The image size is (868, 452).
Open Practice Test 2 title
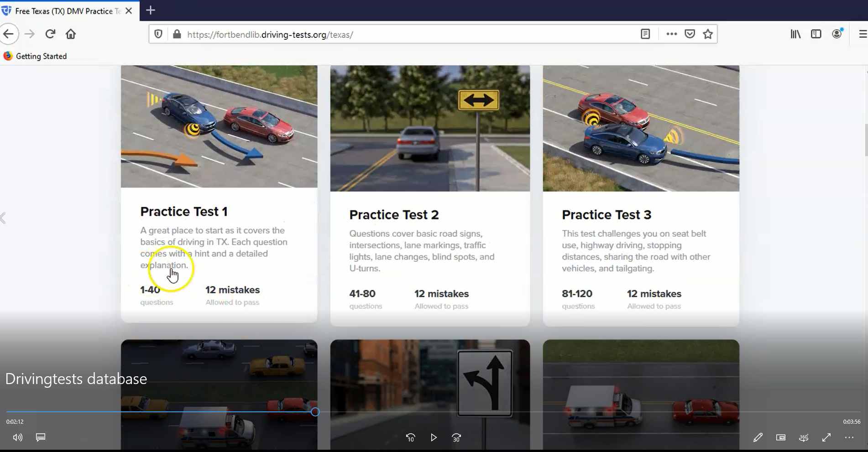[x=394, y=215]
